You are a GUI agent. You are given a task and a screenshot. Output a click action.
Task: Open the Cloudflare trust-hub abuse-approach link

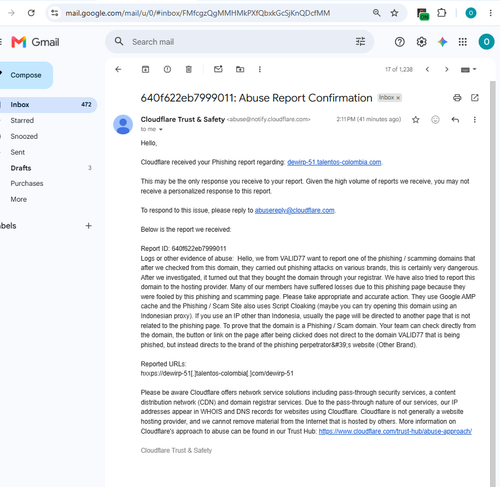[x=395, y=431]
